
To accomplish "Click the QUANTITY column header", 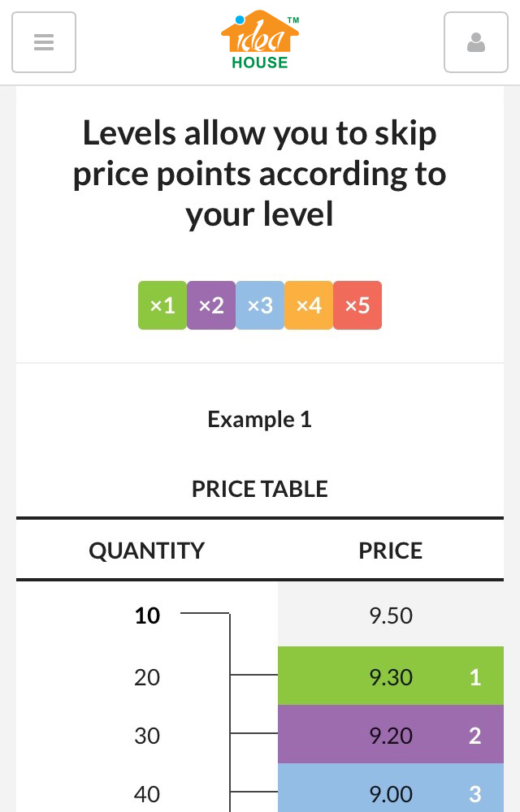I will [x=147, y=551].
